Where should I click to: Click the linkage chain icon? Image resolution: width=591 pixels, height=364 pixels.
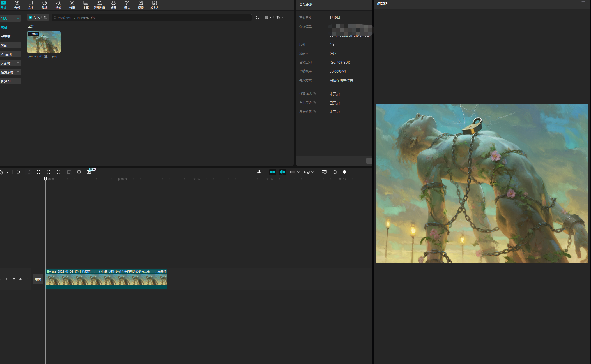pyautogui.click(x=293, y=172)
